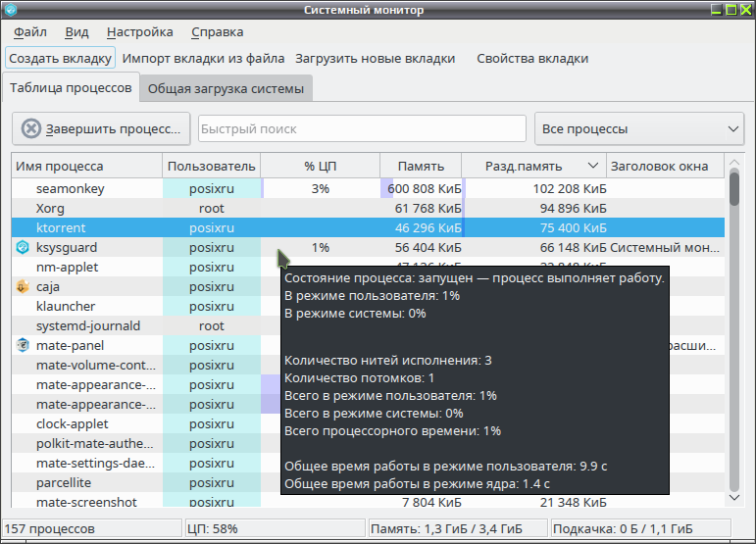The height and width of the screenshot is (544, 756).
Task: Select the Xorg process row
Action: point(368,208)
